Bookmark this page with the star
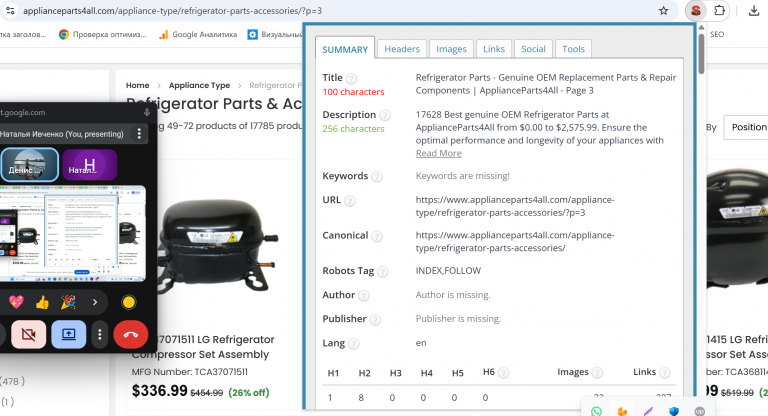 [663, 10]
